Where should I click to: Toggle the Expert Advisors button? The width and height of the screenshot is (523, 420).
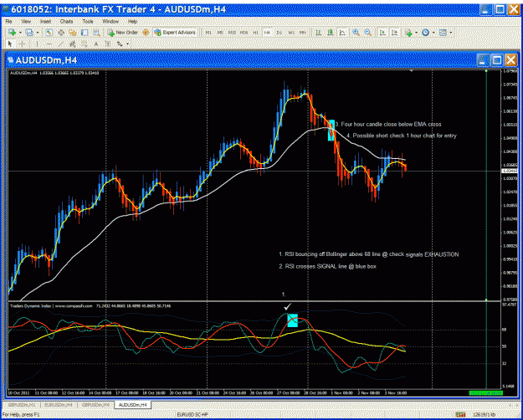[175, 33]
